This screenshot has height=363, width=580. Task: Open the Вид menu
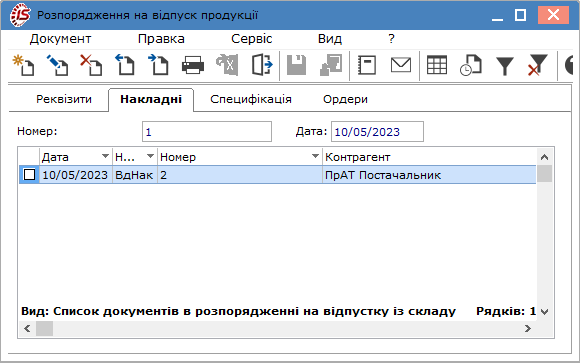point(330,39)
